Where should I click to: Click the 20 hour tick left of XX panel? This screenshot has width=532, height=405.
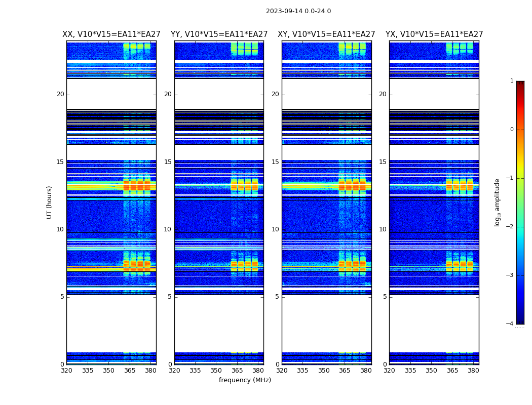[60, 94]
